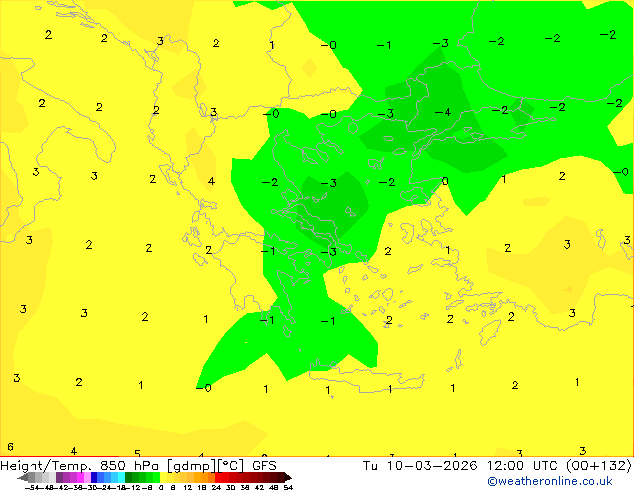Viewport: 634px width, 490px height.
Task: Click the 54 label on legend scale
Action: 288,487
